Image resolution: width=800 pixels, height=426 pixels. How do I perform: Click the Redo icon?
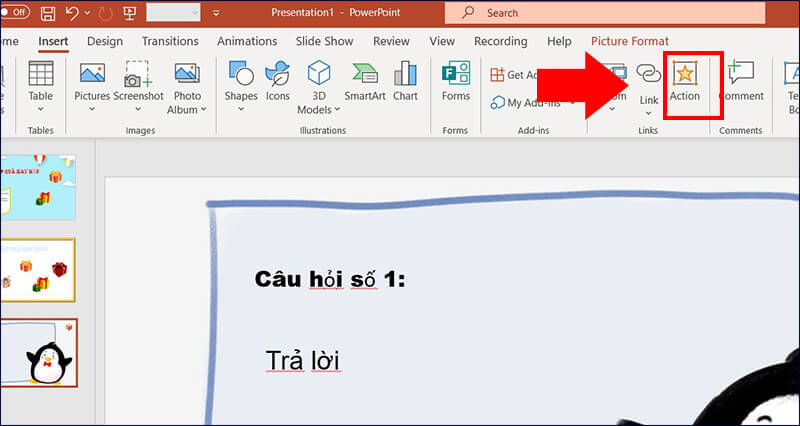[106, 13]
